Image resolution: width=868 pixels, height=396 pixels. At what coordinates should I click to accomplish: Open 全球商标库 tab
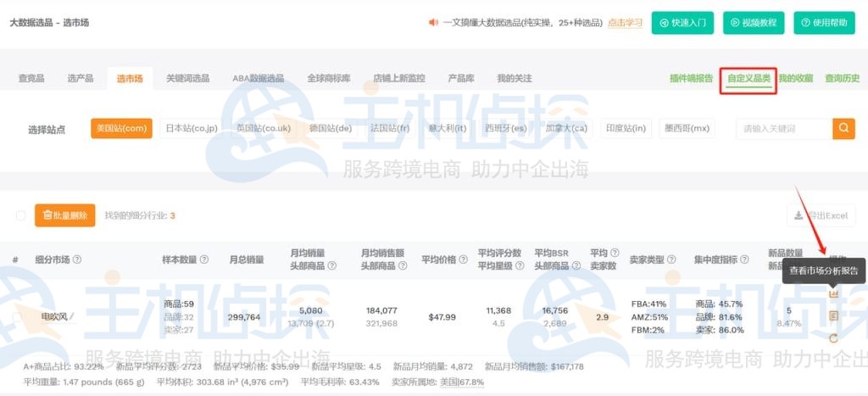click(x=329, y=79)
